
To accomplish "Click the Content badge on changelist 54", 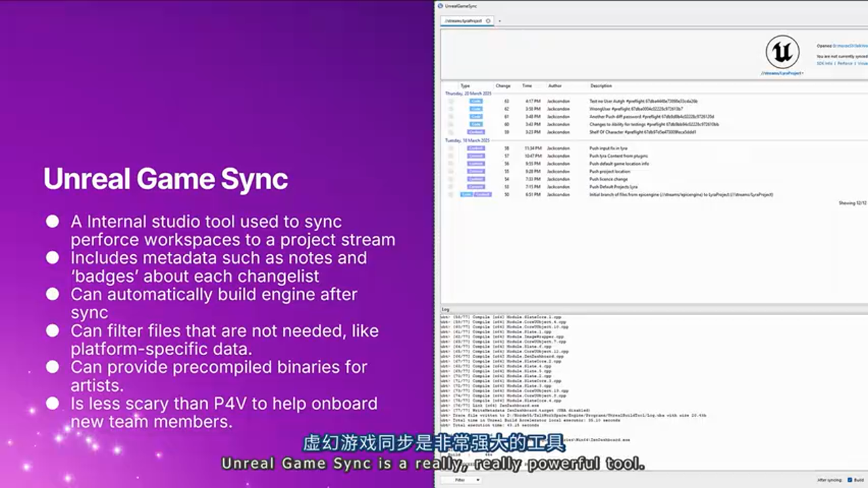I will tap(476, 179).
